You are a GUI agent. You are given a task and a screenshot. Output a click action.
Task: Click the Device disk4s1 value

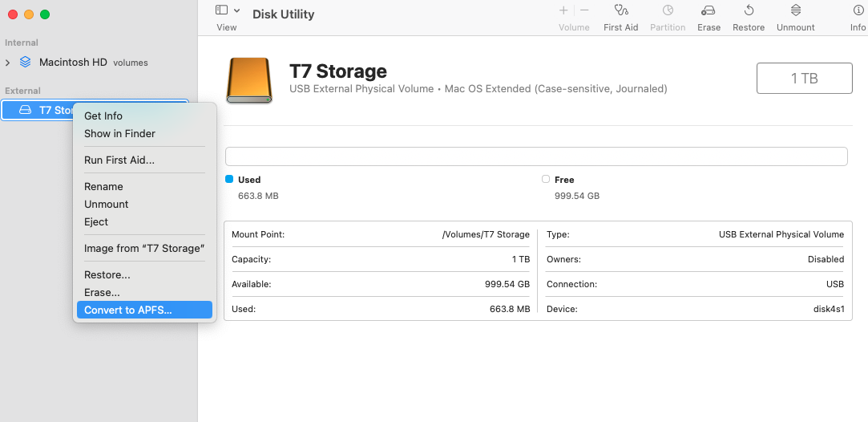[x=828, y=309]
